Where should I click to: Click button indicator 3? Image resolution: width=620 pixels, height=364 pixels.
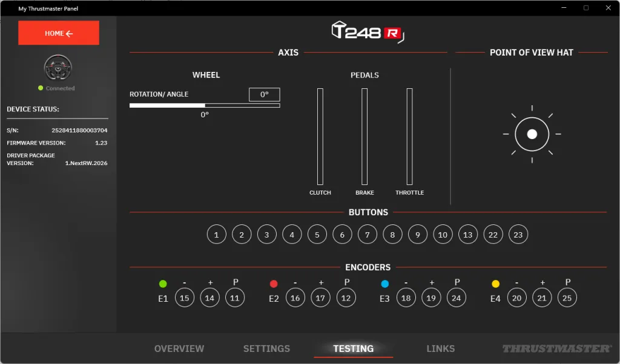pyautogui.click(x=266, y=235)
